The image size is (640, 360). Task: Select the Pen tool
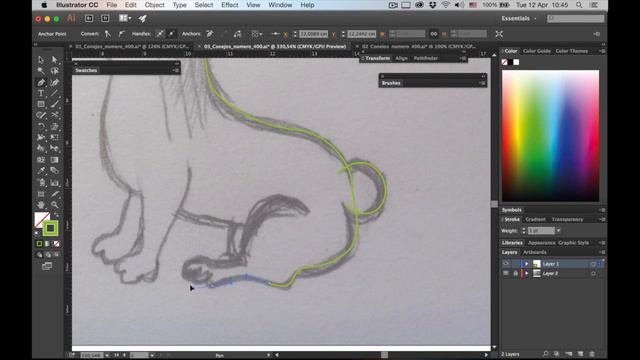(41, 82)
